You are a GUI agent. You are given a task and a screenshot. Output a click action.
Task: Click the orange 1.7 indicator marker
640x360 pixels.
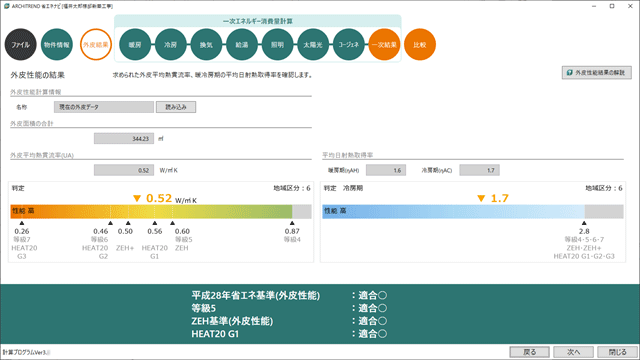pyautogui.click(x=481, y=198)
